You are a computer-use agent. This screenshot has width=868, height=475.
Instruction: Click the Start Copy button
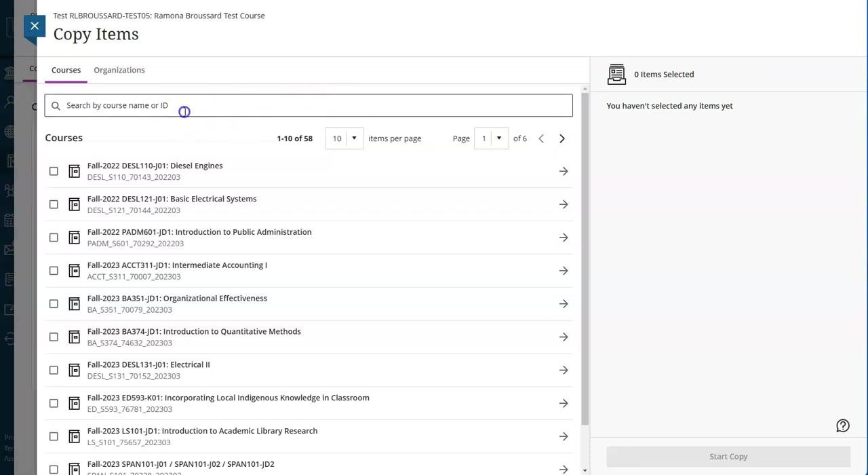tap(728, 457)
